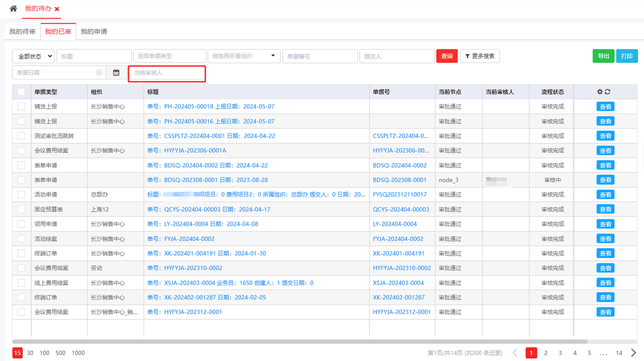The image size is (644, 361).
Task: Refresh the table with the refresh icon
Action: pos(608,92)
